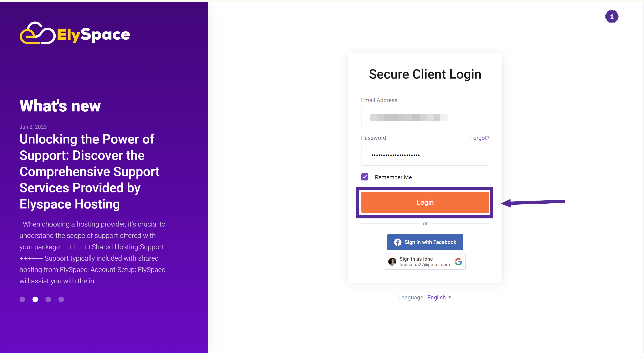Click first carousel dot indicator

23,299
